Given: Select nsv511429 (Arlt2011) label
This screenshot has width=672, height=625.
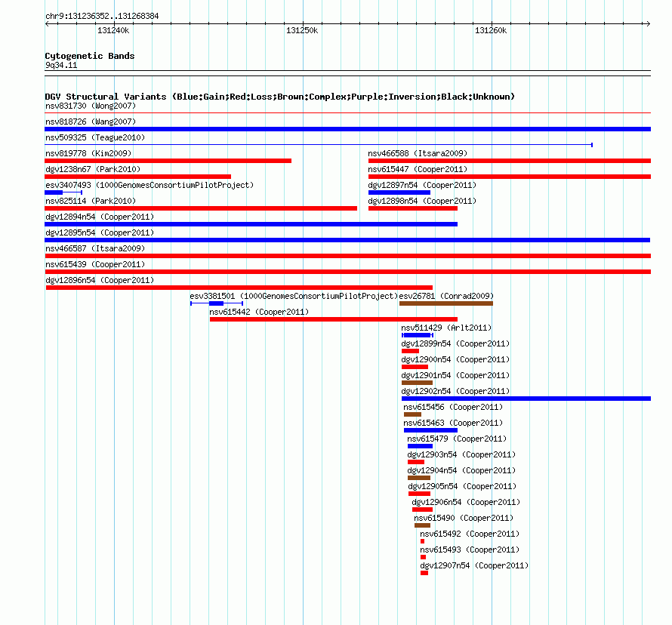Looking at the screenshot, I should click(446, 328).
